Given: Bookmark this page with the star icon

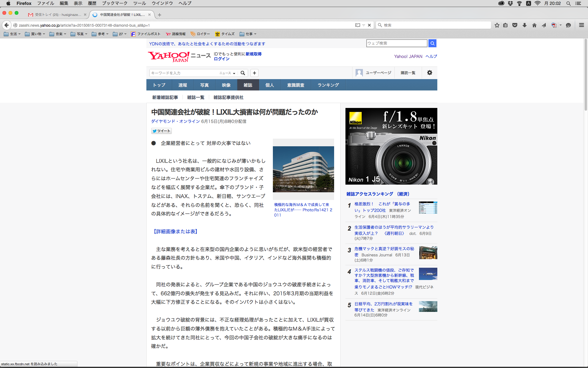Looking at the screenshot, I should pyautogui.click(x=497, y=25).
